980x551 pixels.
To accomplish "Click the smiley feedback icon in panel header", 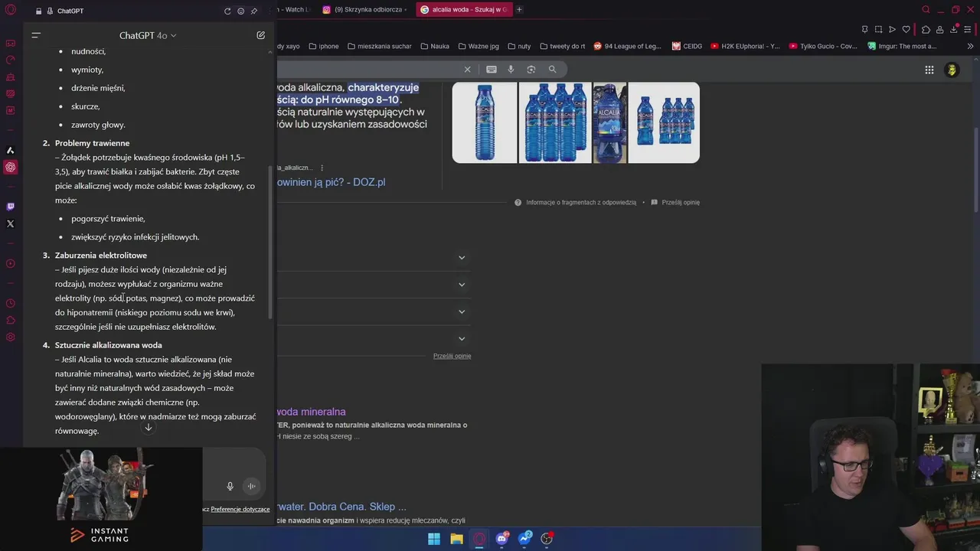I will (x=240, y=11).
